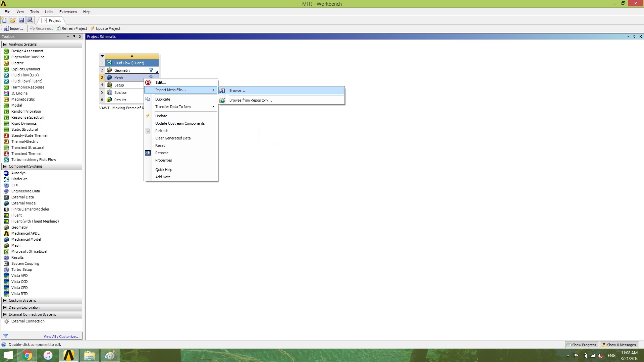
Task: Choose Explicit Dynamics in Toolbox
Action: [25, 69]
